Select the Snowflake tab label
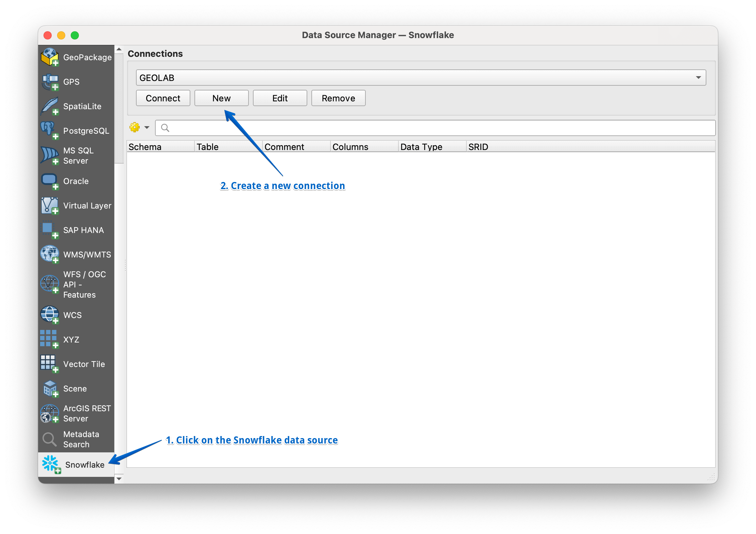The image size is (756, 534). pos(85,465)
